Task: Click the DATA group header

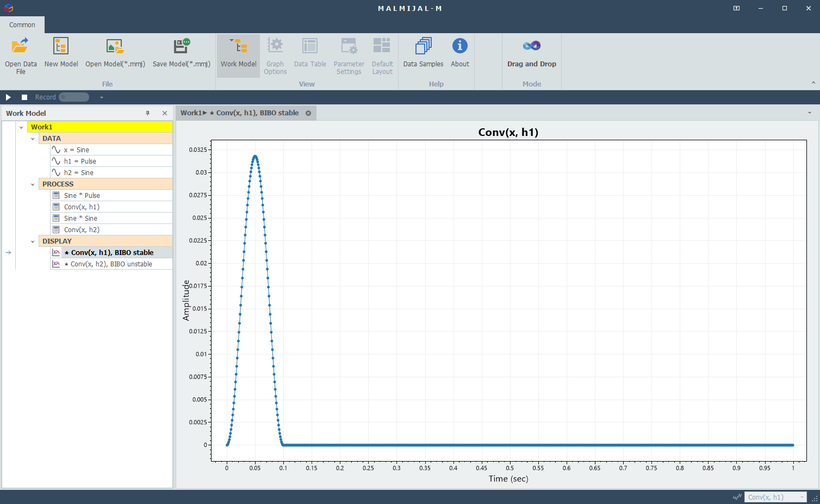Action: point(106,139)
